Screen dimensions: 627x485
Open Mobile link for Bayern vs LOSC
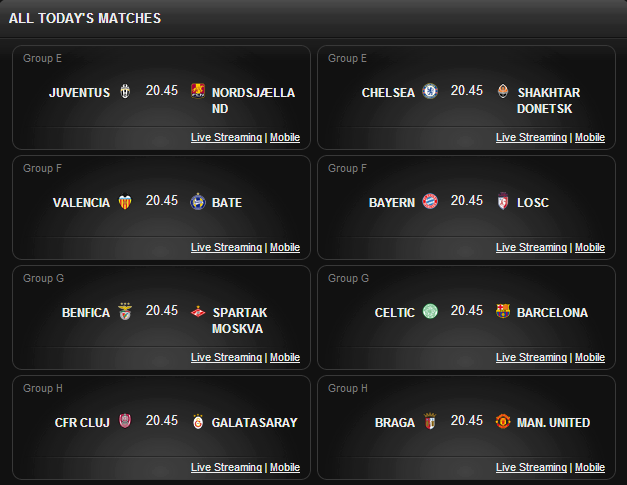pos(589,248)
